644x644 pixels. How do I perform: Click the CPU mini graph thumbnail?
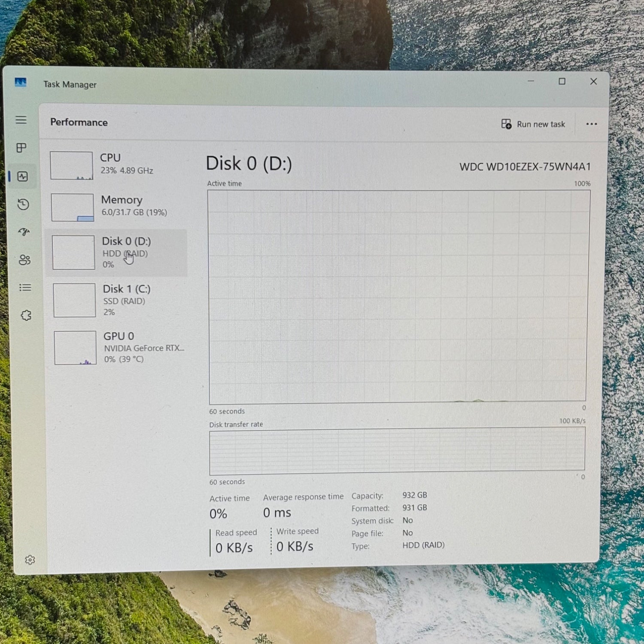coord(71,165)
